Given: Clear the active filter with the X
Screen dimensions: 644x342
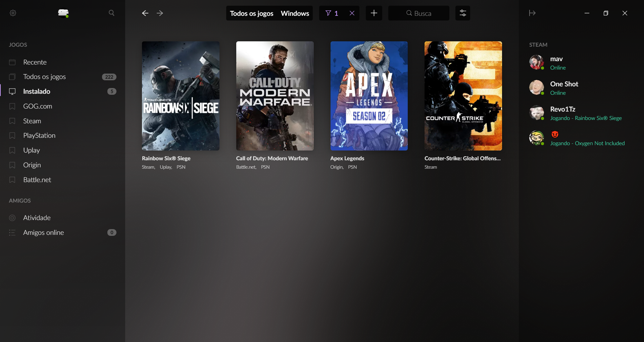Looking at the screenshot, I should pyautogui.click(x=352, y=13).
